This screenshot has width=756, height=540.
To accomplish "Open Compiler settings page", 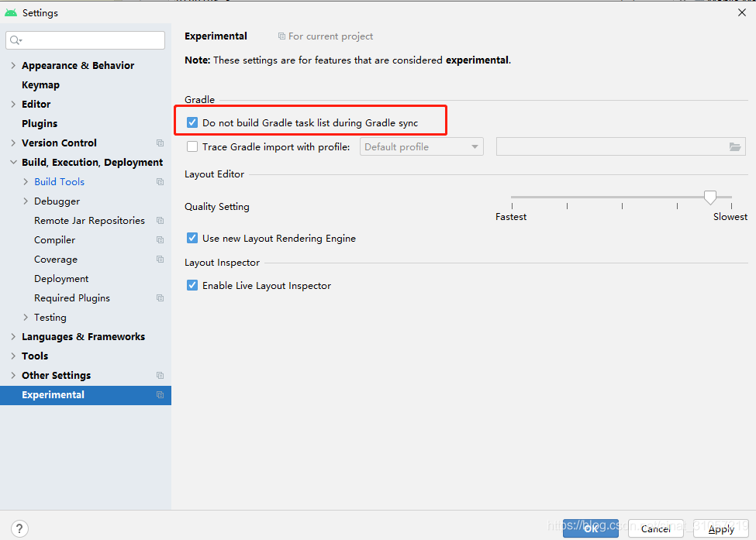I will tap(54, 240).
